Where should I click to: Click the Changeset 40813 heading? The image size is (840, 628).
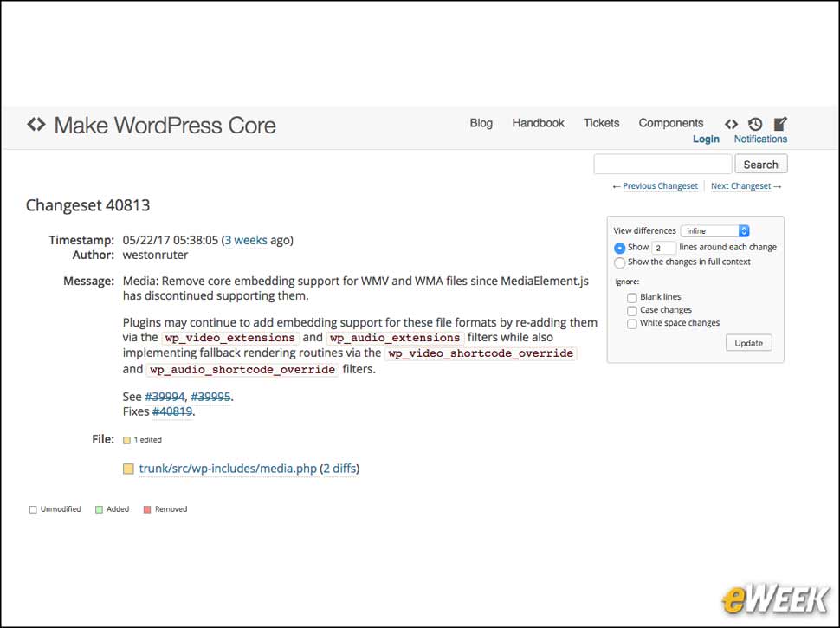pyautogui.click(x=87, y=205)
